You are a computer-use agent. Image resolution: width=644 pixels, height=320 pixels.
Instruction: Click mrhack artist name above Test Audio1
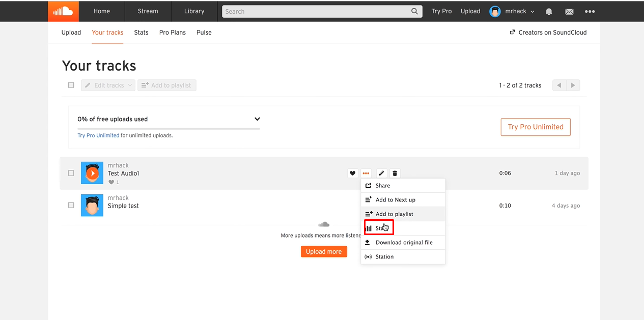pos(118,165)
